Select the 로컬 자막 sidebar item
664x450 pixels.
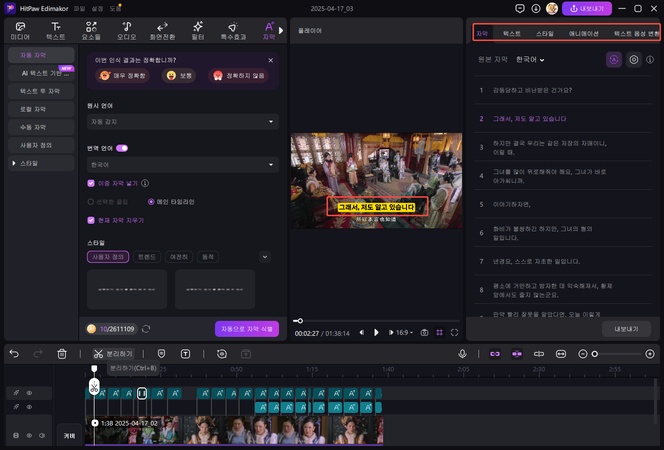[x=34, y=109]
